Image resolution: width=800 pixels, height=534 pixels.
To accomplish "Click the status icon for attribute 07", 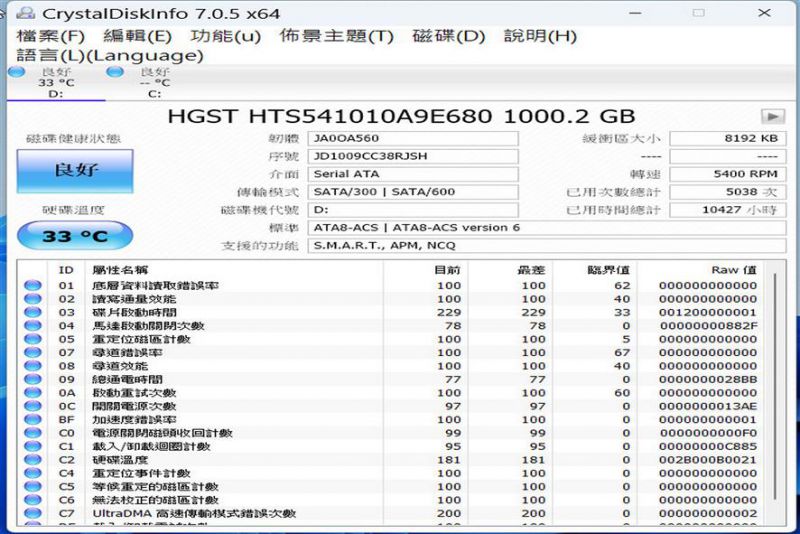I will (33, 352).
